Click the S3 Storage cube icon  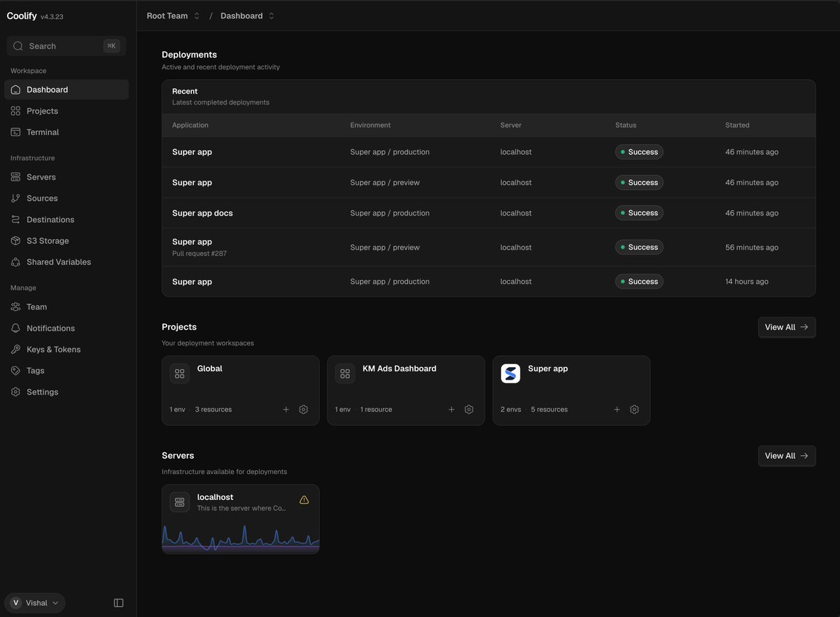click(15, 240)
